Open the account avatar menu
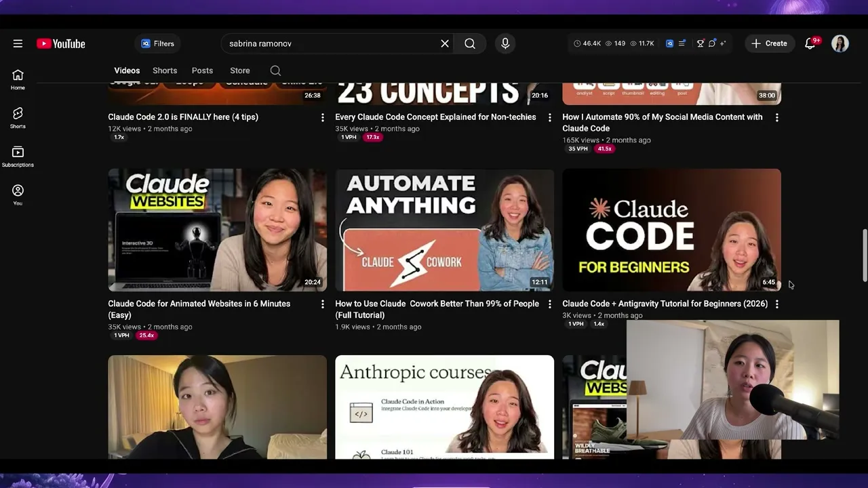Image resolution: width=868 pixels, height=488 pixels. tap(840, 43)
